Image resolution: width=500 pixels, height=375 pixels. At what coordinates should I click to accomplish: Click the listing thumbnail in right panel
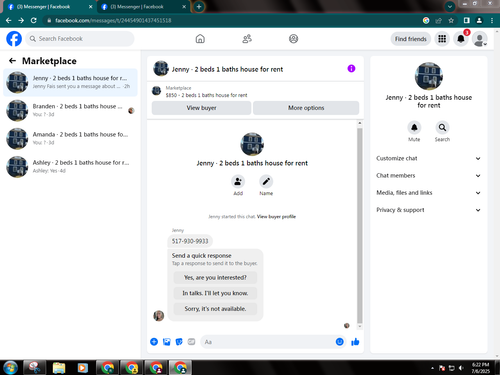(x=429, y=76)
